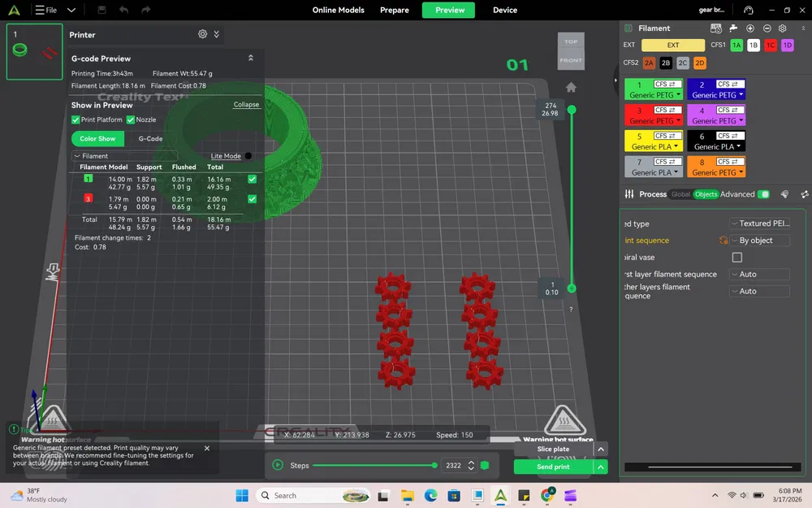
Task: Open first layer filament sequence Auto dropdown
Action: tap(760, 274)
